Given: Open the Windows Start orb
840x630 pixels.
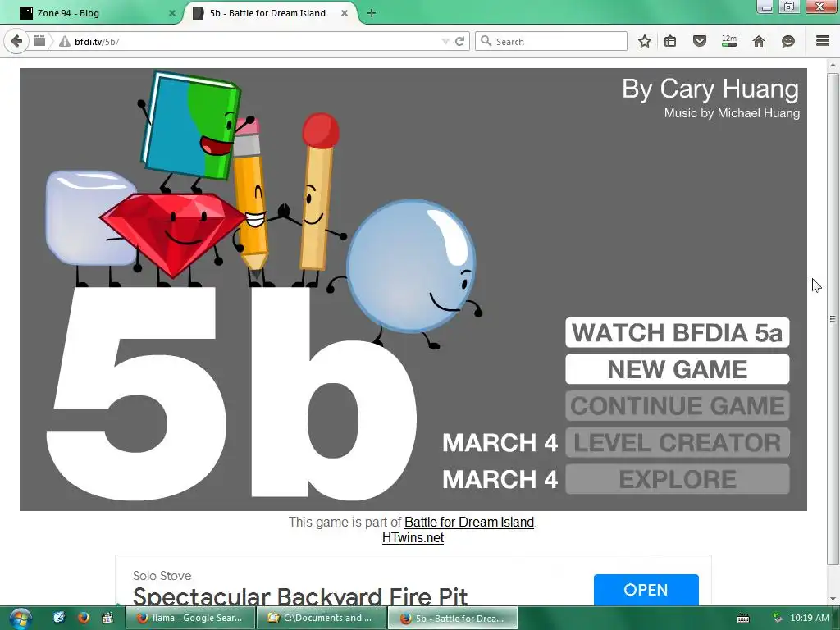Looking at the screenshot, I should 21,618.
